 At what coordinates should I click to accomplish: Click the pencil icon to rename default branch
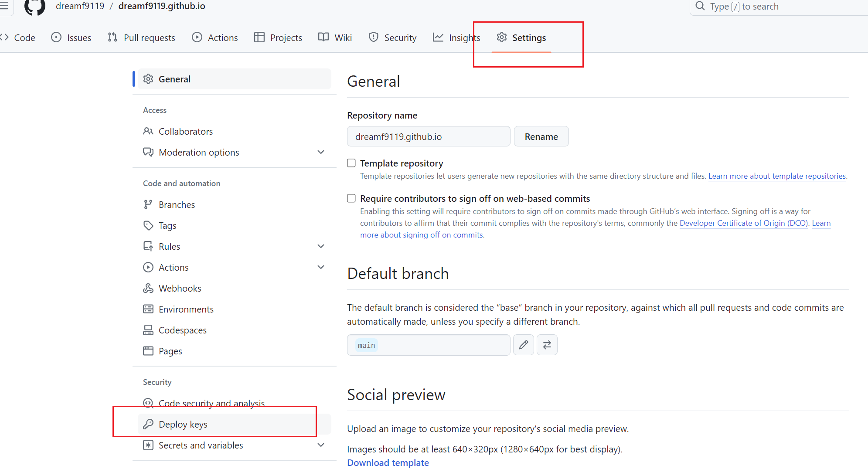coord(524,345)
